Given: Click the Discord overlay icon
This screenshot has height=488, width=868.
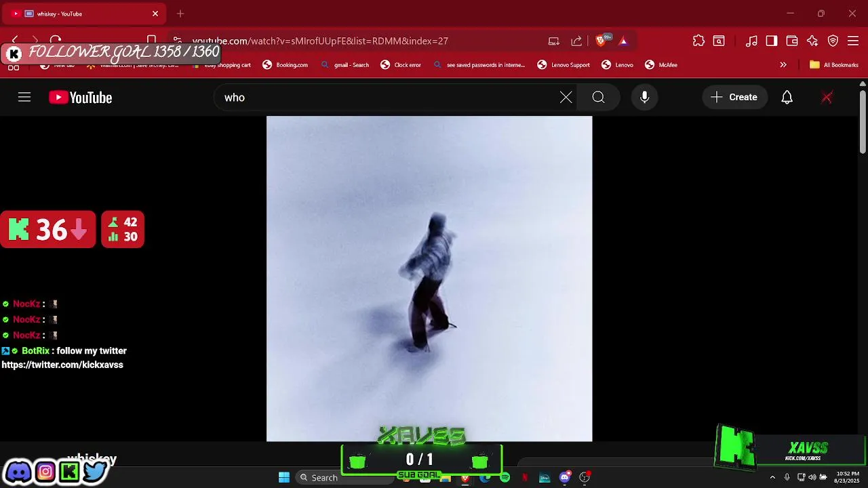Looking at the screenshot, I should pyautogui.click(x=19, y=471).
